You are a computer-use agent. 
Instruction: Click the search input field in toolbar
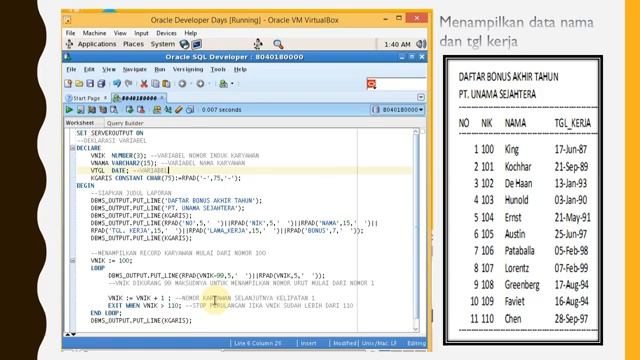(x=401, y=84)
